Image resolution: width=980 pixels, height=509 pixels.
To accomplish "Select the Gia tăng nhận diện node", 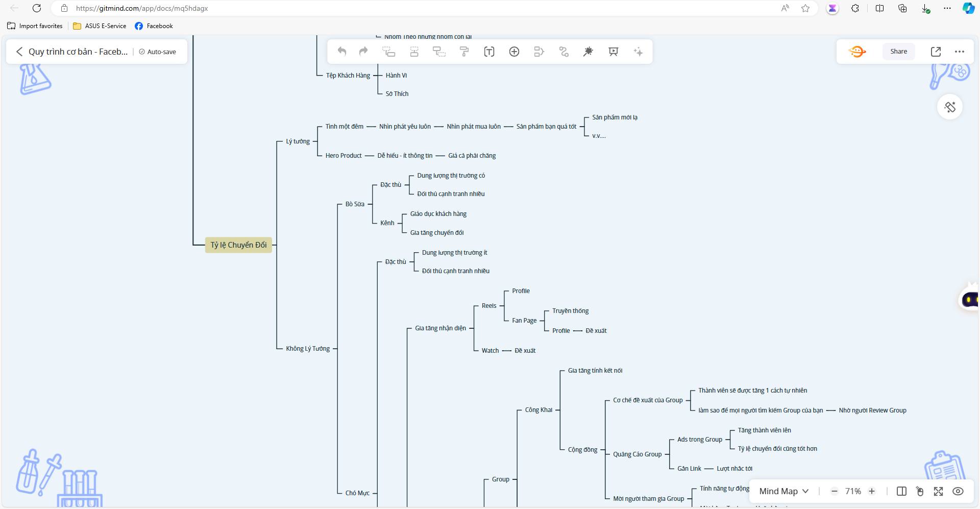I will (x=440, y=328).
